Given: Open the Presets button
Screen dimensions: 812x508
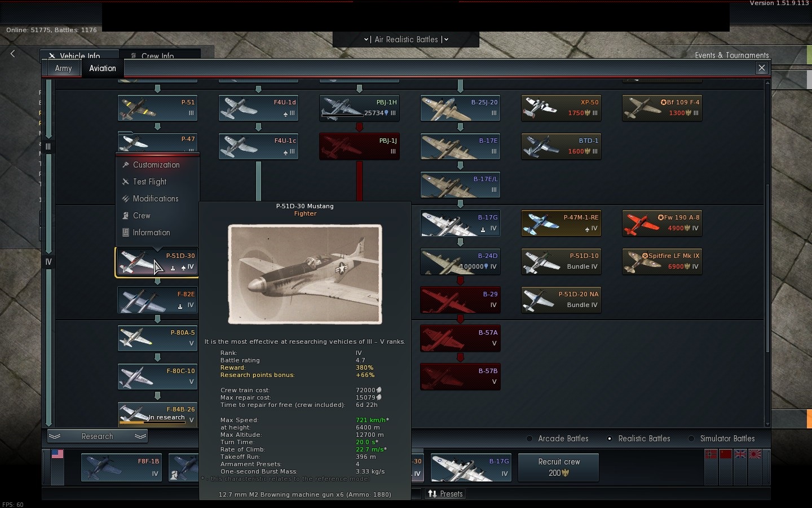Looking at the screenshot, I should pos(445,494).
